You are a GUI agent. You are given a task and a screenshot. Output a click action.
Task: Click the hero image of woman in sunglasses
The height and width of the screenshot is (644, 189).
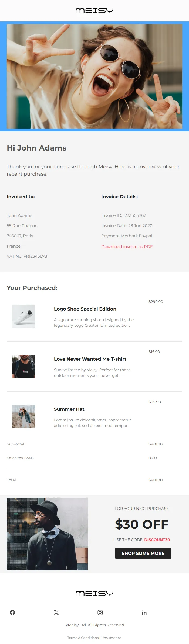pyautogui.click(x=94, y=76)
